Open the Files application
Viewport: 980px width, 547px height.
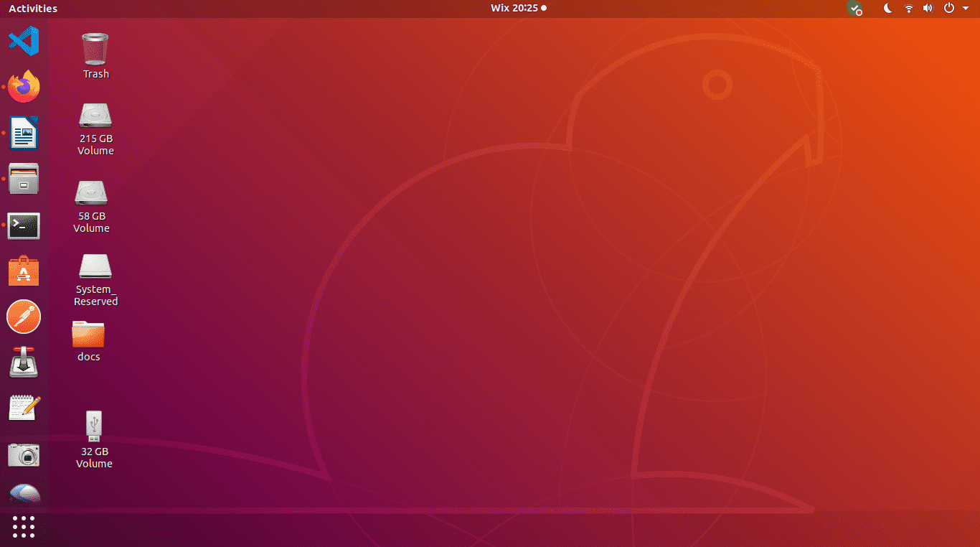coord(24,179)
